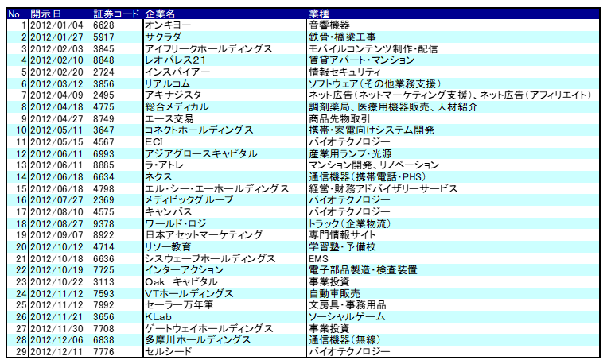The width and height of the screenshot is (607, 364).
Task: Click securities code 7776
Action: pyautogui.click(x=103, y=351)
